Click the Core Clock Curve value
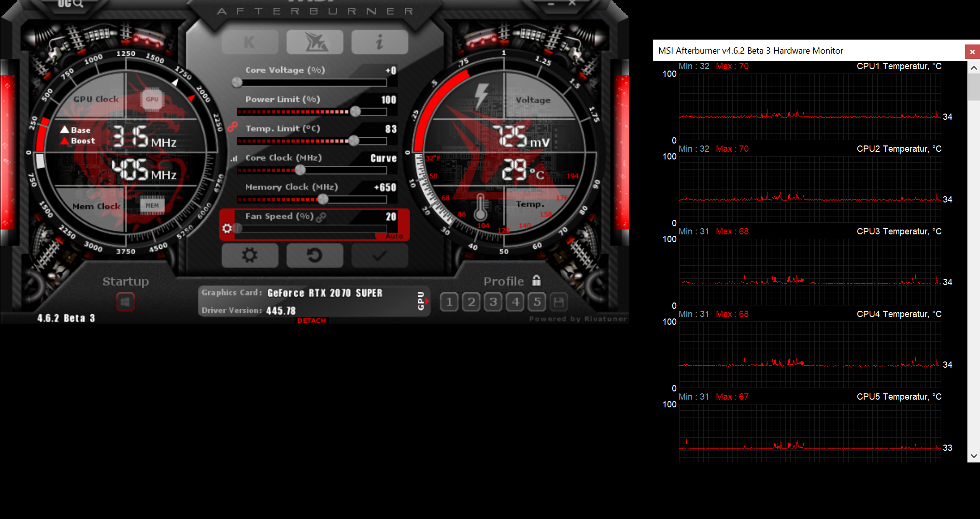The height and width of the screenshot is (519, 980). click(x=383, y=158)
